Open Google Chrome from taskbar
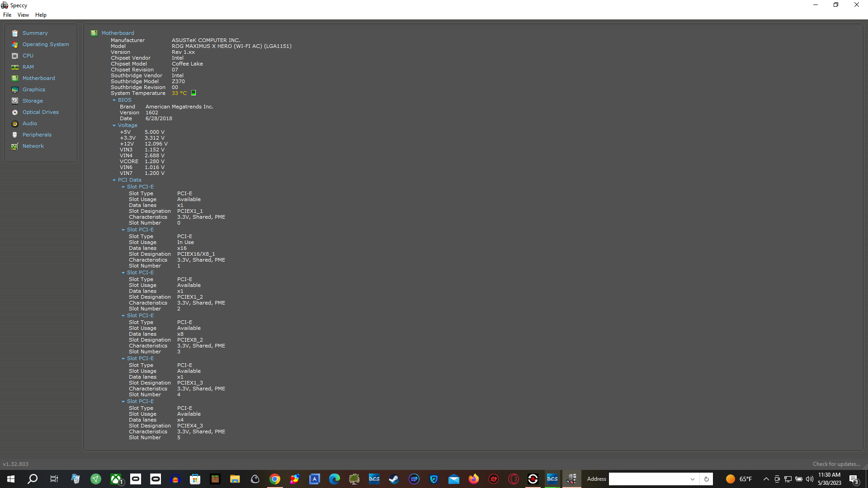This screenshot has height=488, width=868. pyautogui.click(x=275, y=479)
